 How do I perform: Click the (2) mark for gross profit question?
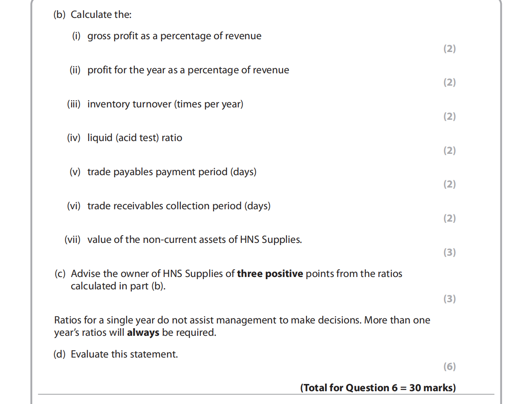point(449,49)
